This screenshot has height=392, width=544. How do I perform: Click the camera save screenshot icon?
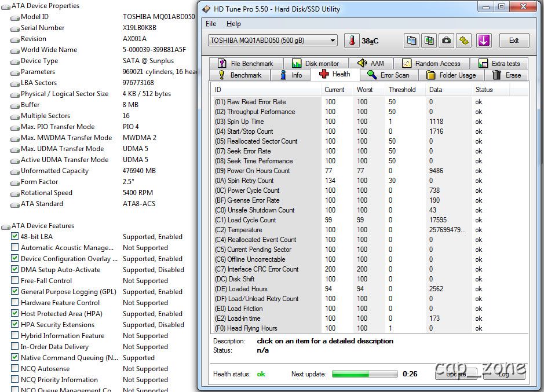(446, 41)
